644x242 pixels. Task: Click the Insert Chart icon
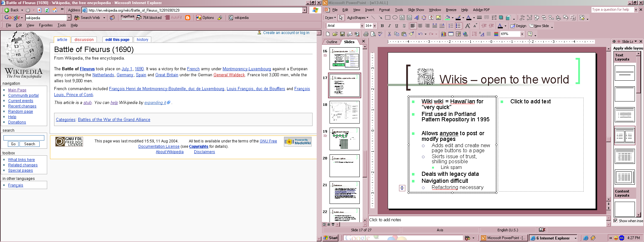tap(443, 34)
